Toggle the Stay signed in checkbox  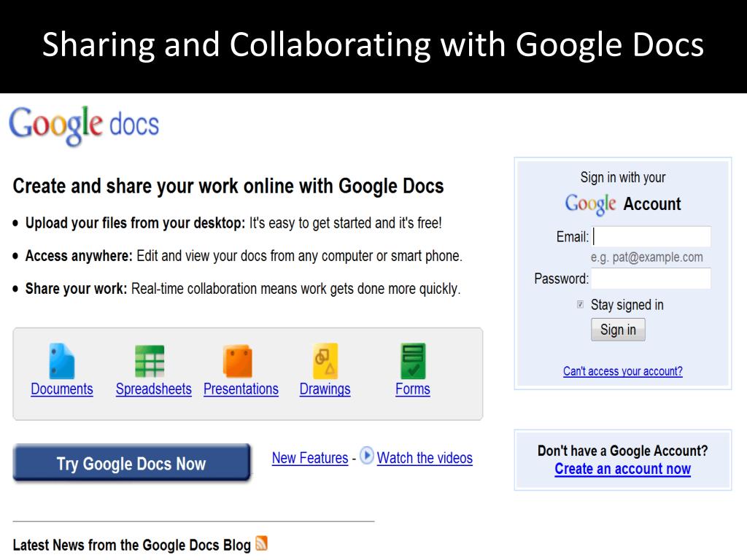580,304
